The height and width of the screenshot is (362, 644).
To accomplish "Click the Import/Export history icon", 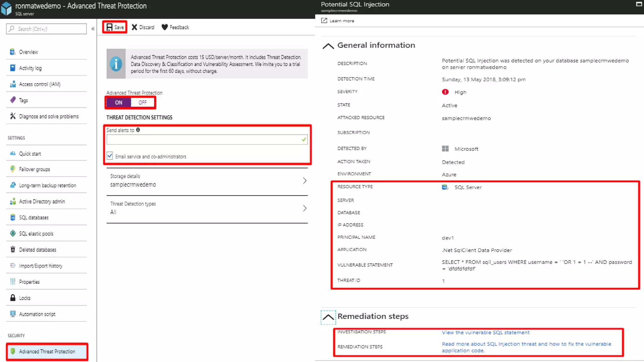I will click(x=13, y=266).
